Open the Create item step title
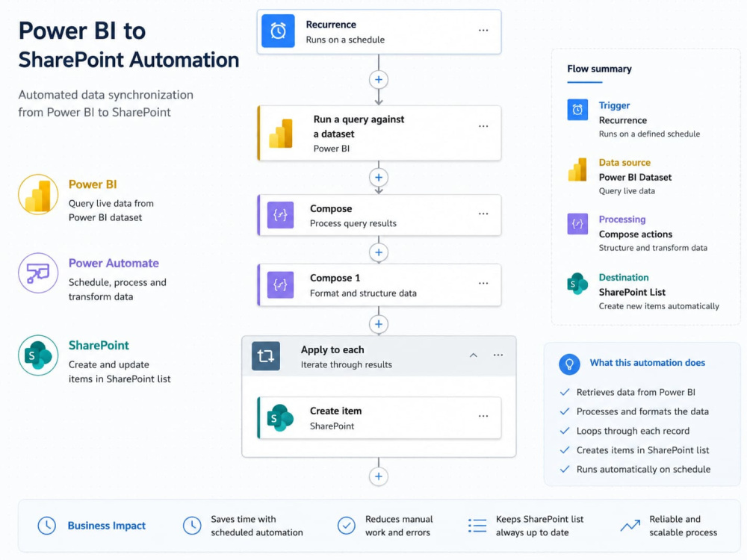 coord(336,411)
